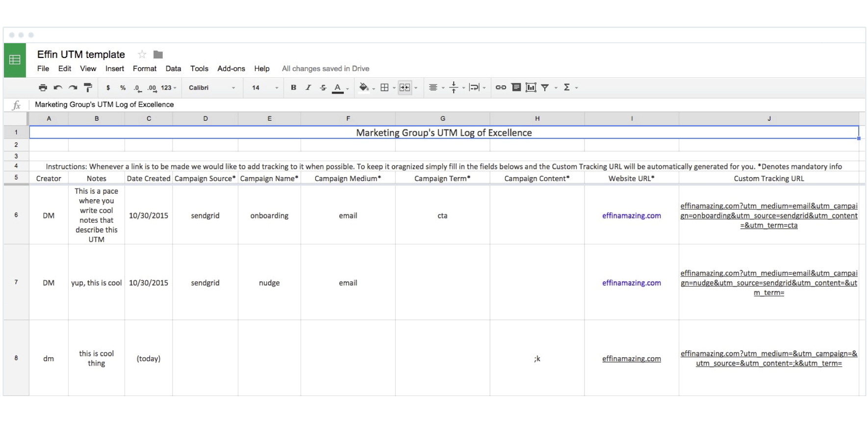Screen dimensions: 868x422
Task: Star the Effin UTM template document
Action: [x=142, y=54]
